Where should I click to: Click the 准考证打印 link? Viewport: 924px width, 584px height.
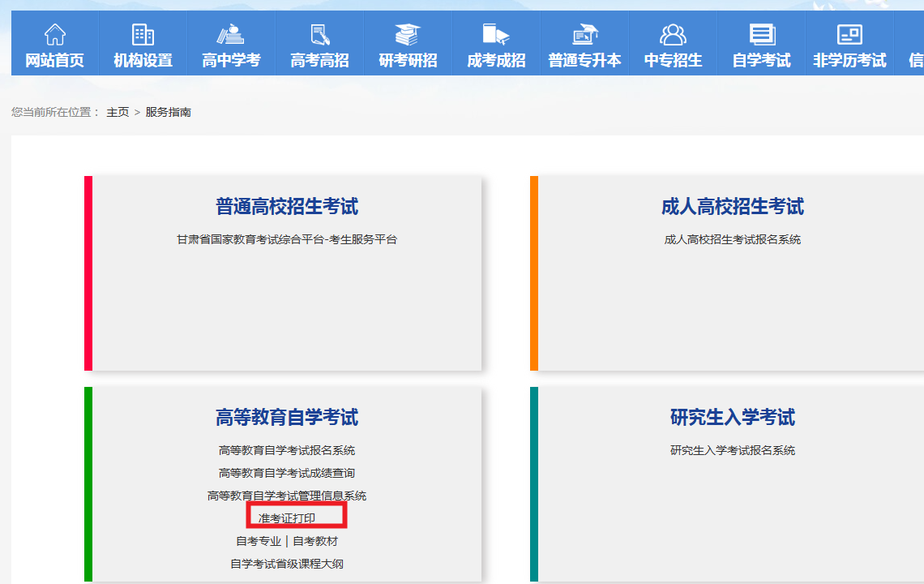287,518
